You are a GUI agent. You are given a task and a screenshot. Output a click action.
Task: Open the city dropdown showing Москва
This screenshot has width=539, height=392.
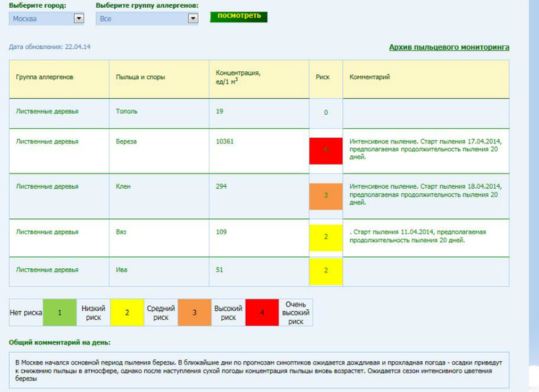(x=46, y=19)
